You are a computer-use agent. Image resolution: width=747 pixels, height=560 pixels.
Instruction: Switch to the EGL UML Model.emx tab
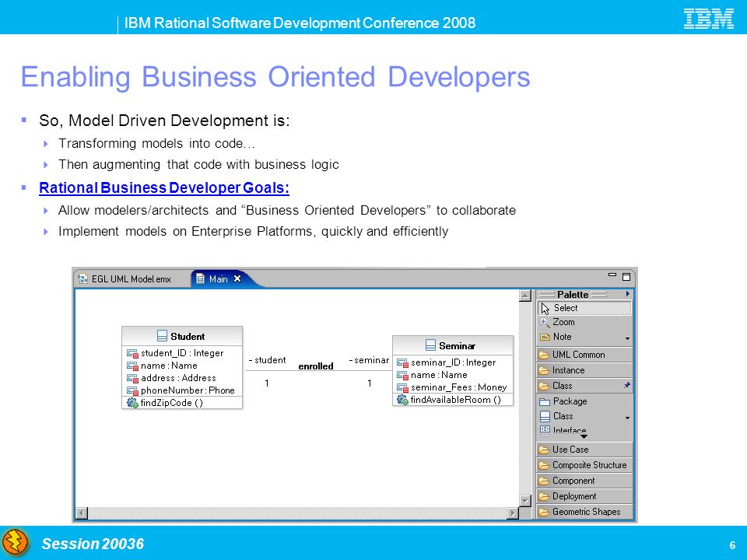click(x=124, y=279)
